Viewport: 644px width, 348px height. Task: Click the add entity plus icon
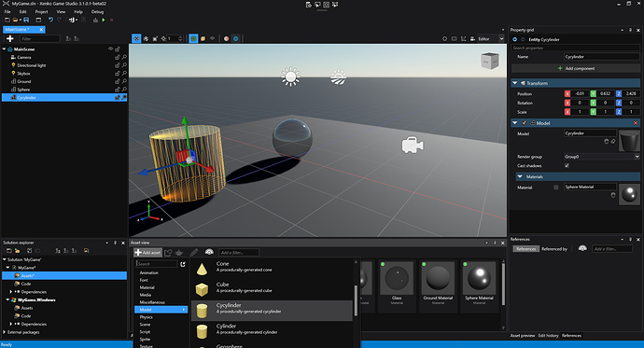pos(10,38)
